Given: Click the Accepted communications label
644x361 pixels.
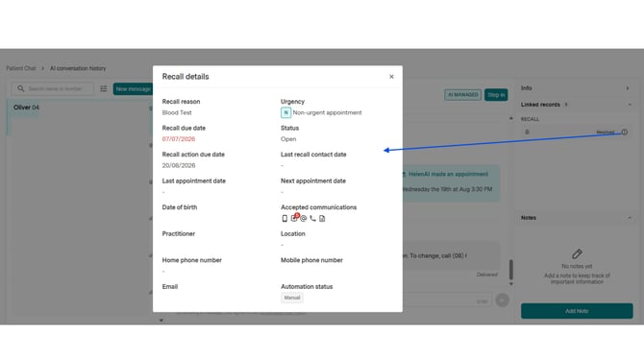Looking at the screenshot, I should pos(319,207).
